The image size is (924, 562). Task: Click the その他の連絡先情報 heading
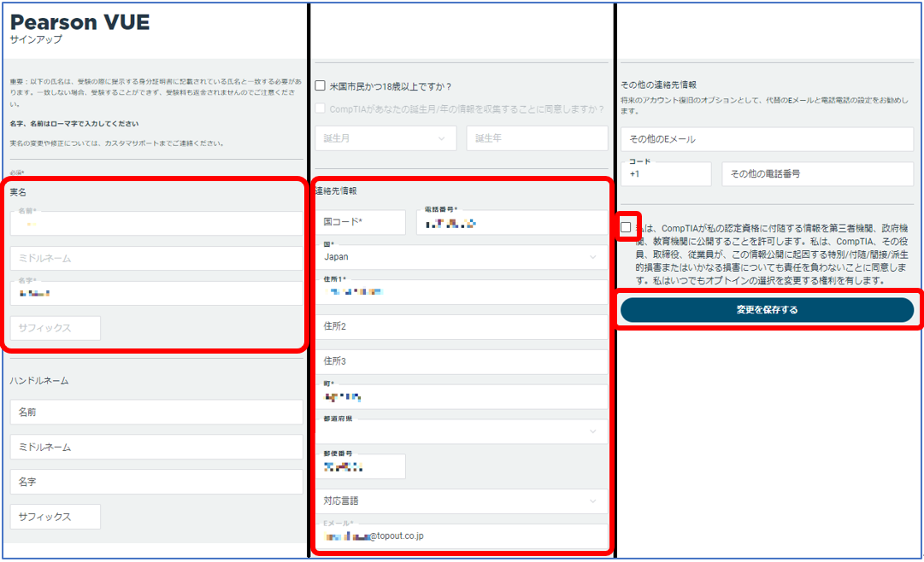(659, 85)
